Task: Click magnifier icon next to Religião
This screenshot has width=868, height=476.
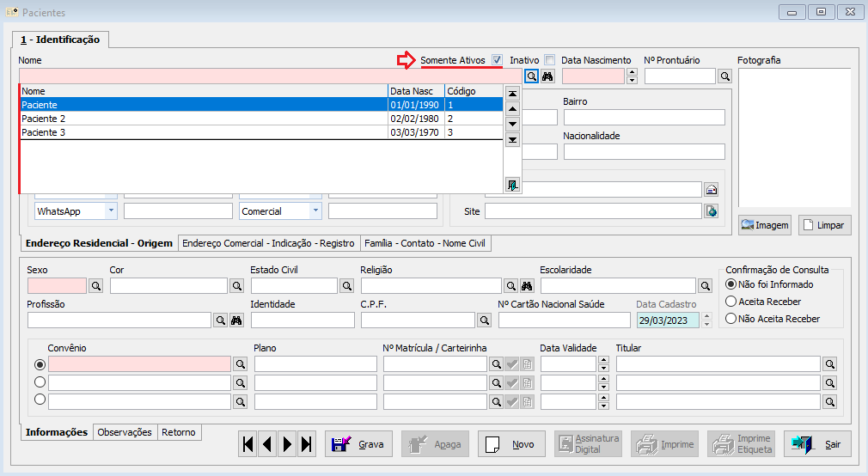Action: tap(510, 285)
